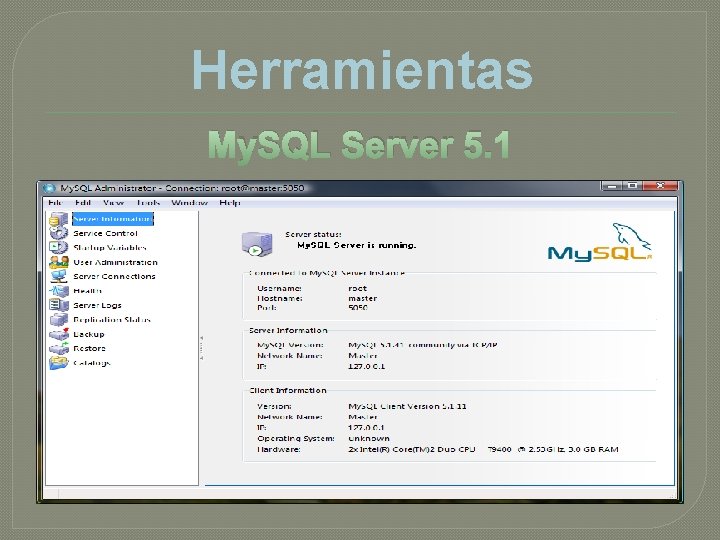Close the MySQL Administrator window
The image size is (720, 540).
[660, 186]
